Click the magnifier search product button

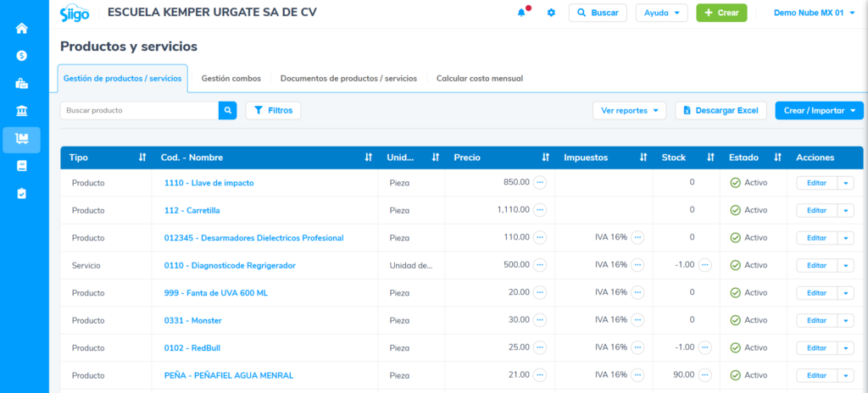(227, 111)
